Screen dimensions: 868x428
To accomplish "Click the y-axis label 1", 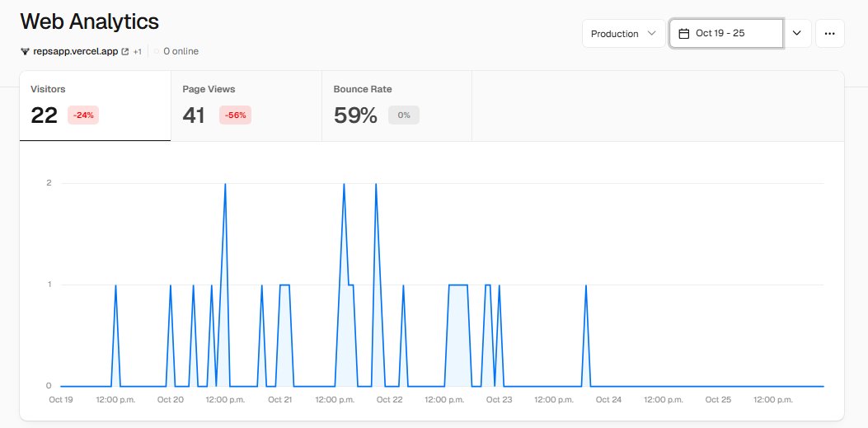I will pyautogui.click(x=49, y=285).
